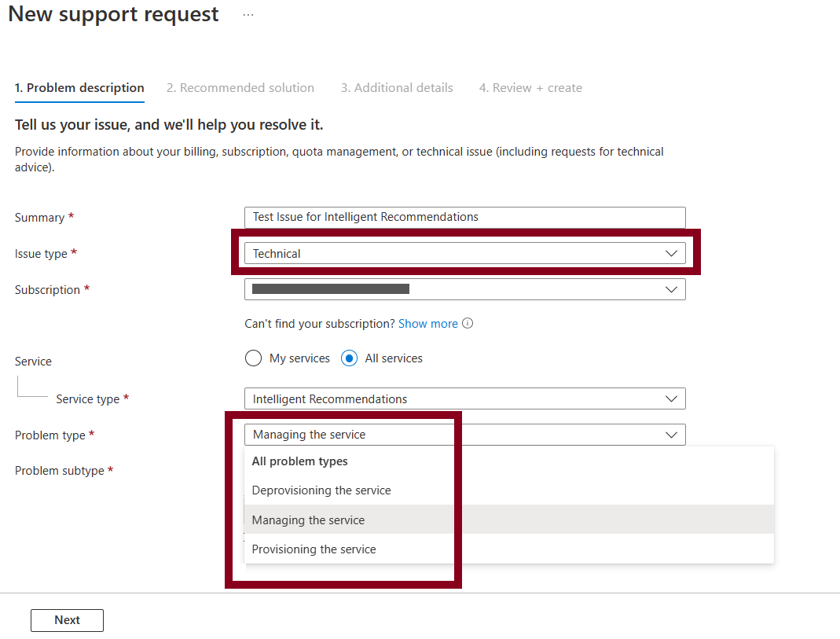Click the Subscription dropdown chevron

672,289
